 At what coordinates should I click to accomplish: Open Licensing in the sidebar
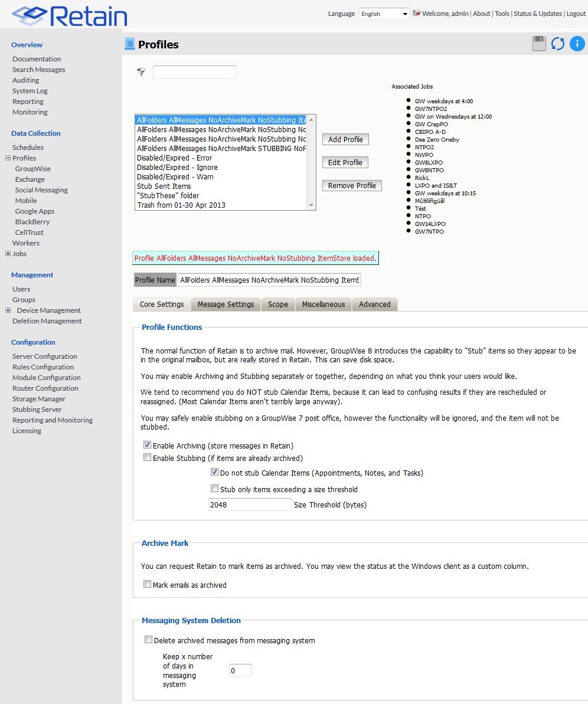pos(27,431)
